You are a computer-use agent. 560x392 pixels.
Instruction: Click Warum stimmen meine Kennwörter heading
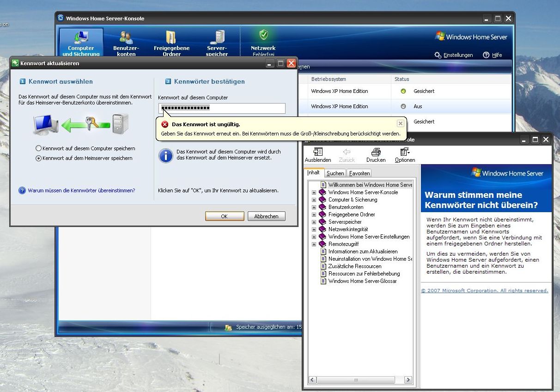click(x=481, y=200)
